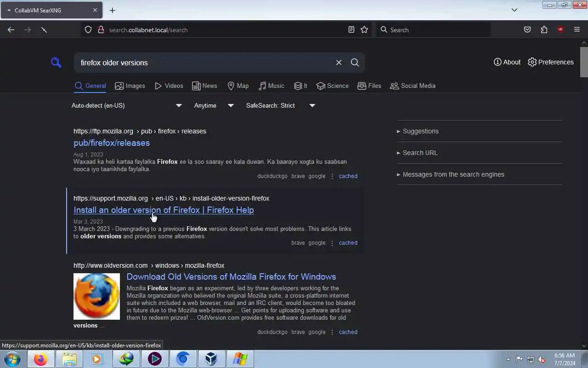The height and width of the screenshot is (368, 588).
Task: Open the list all tabs chevron
Action: [514, 10]
